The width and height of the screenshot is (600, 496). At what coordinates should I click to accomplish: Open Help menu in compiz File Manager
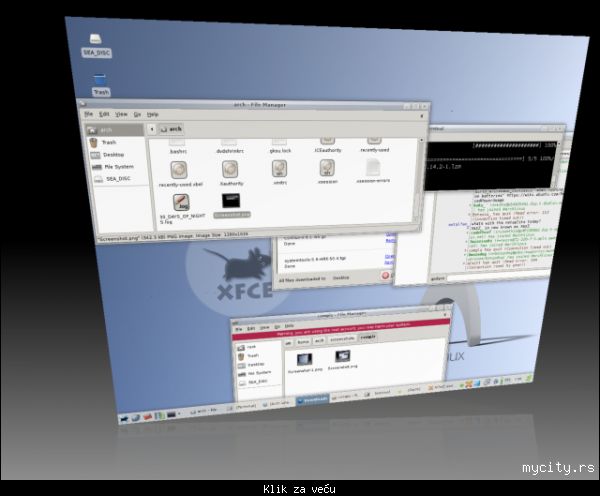pos(289,326)
